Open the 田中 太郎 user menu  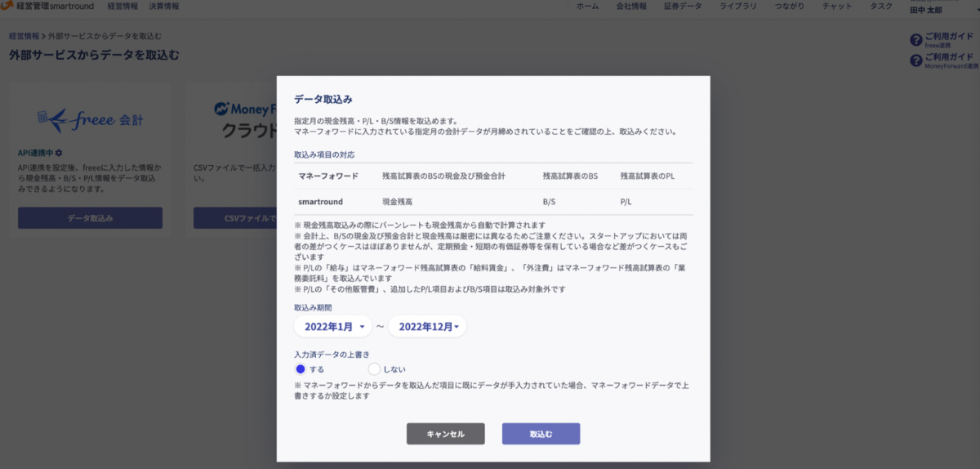coord(925,10)
